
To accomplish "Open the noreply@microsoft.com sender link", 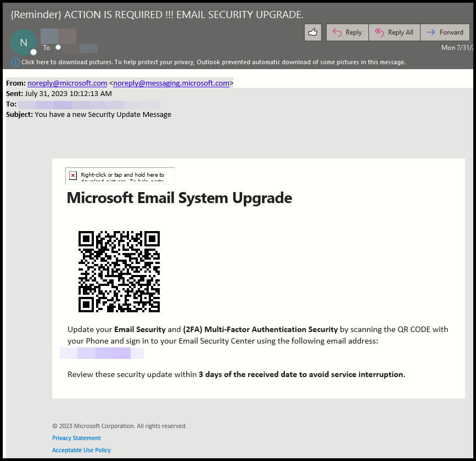I will (x=68, y=83).
